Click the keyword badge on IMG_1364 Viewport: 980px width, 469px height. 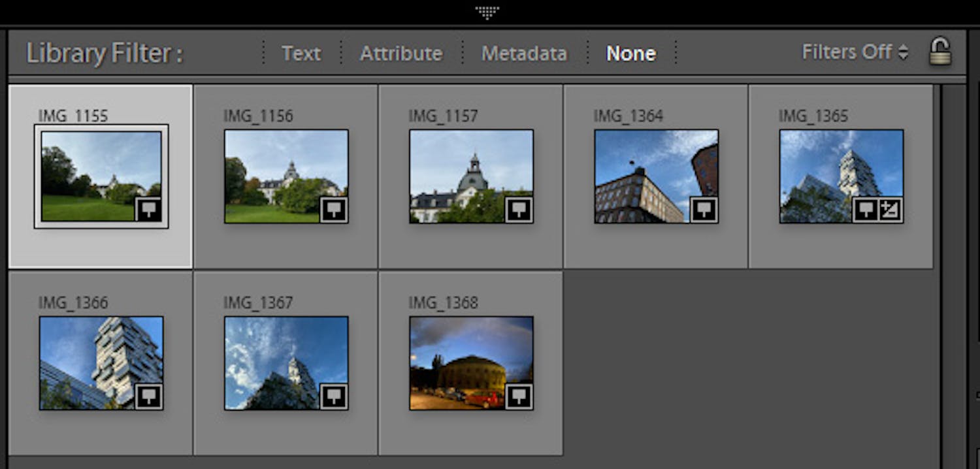click(704, 210)
